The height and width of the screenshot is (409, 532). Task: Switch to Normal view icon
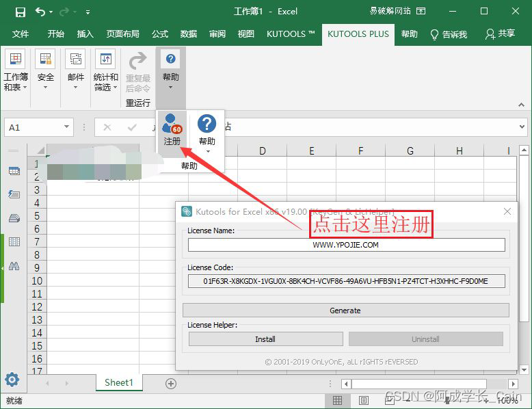(x=337, y=401)
